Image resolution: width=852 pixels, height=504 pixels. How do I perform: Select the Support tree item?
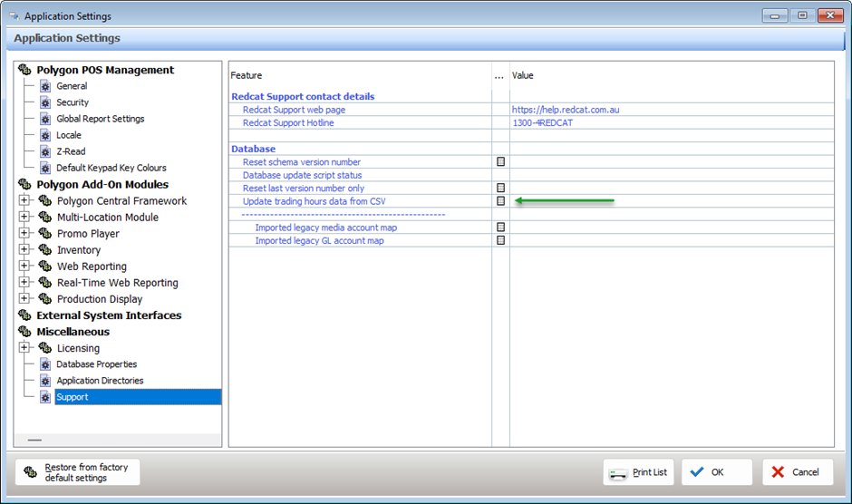pos(138,397)
